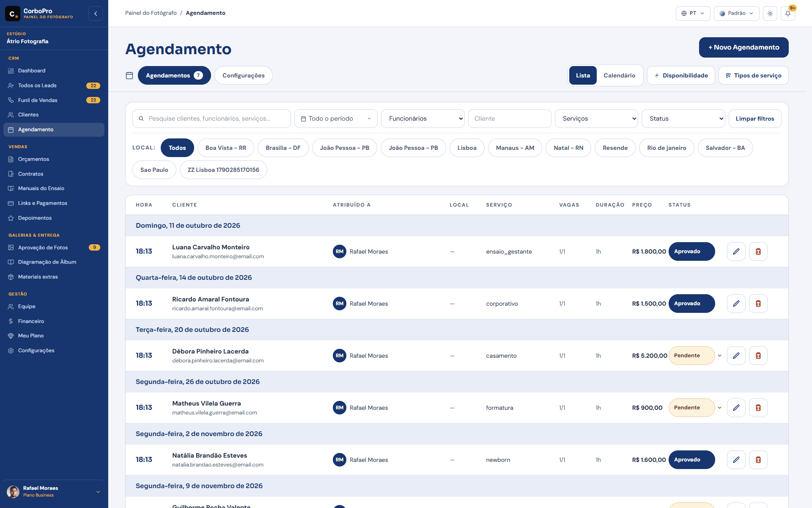The width and height of the screenshot is (812, 508).
Task: Filter by Sao Paulo location
Action: tap(154, 170)
